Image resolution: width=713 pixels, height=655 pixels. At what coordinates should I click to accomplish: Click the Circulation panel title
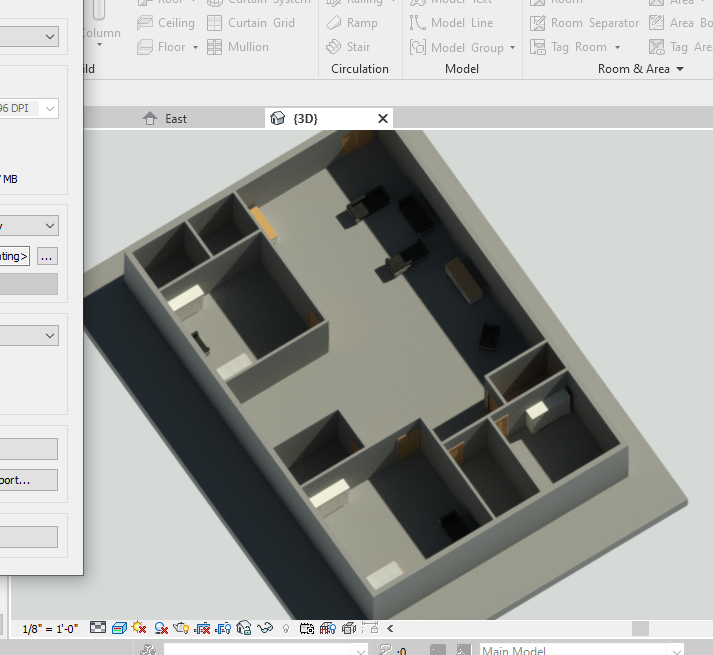coord(360,69)
